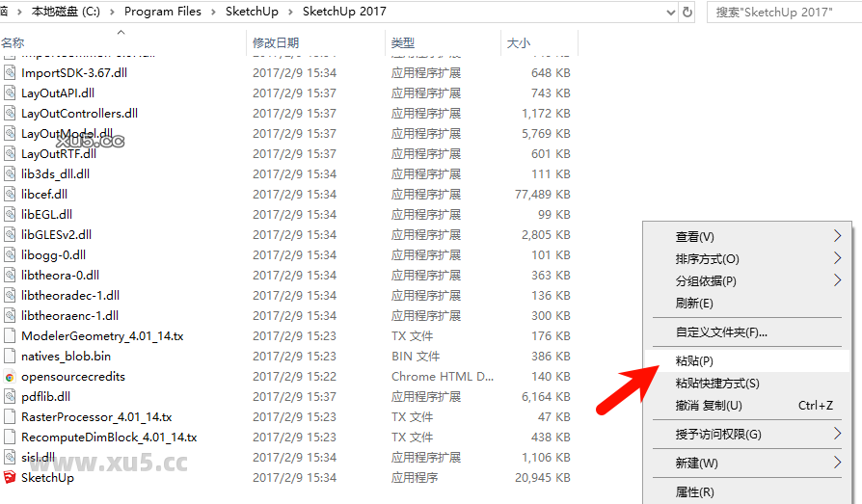Screen dimensions: 862x504
Task: Click the Chrome icon beside opensourcecredits
Action: click(10, 377)
